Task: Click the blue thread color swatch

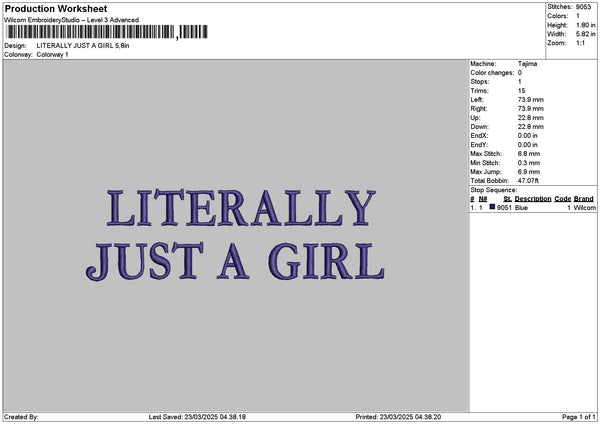Action: [492, 208]
